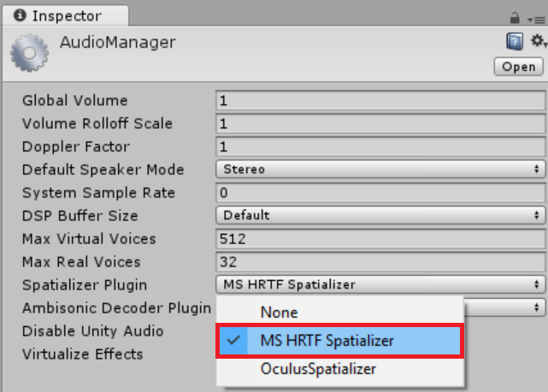Open the AudioManager help reference book icon

515,40
